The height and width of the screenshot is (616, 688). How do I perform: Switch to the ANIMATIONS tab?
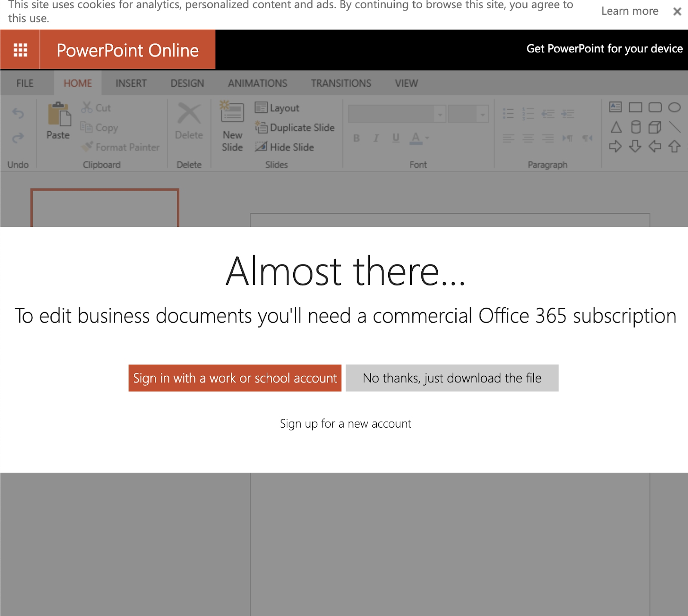coord(258,83)
